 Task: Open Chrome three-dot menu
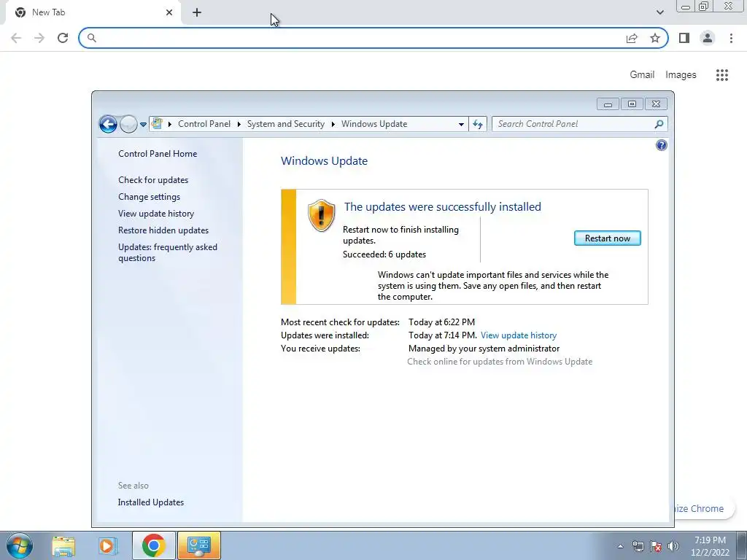tap(731, 38)
